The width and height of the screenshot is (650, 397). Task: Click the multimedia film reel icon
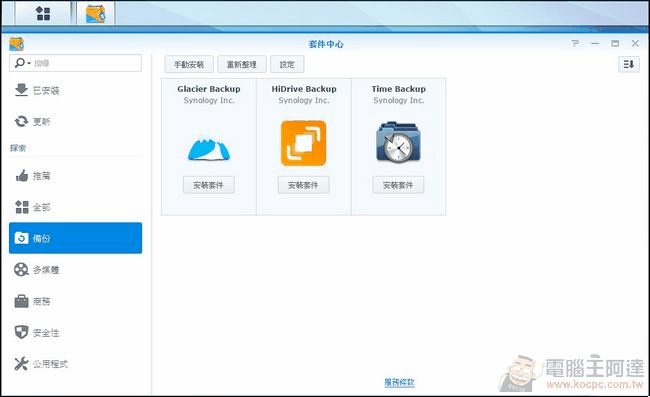[22, 270]
